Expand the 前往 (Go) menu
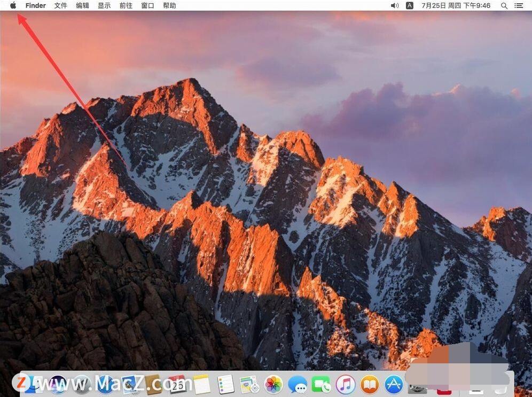This screenshot has height=397, width=532. [126, 5]
